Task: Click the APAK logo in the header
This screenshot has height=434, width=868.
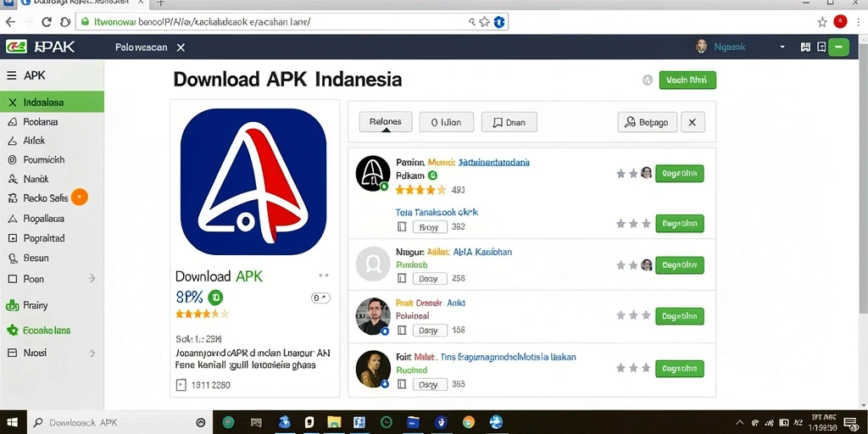Action: [x=41, y=47]
